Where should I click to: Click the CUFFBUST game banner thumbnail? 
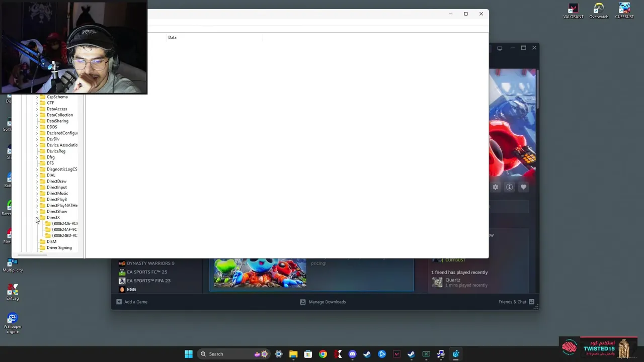260,273
